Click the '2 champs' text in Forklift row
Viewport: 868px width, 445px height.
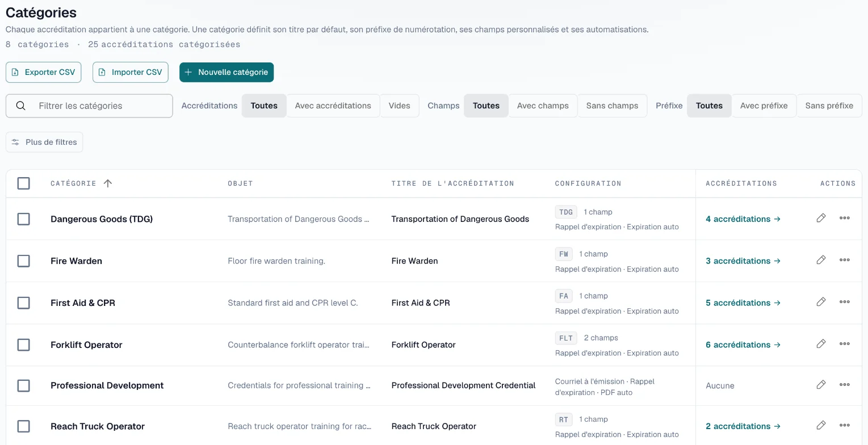click(x=601, y=338)
